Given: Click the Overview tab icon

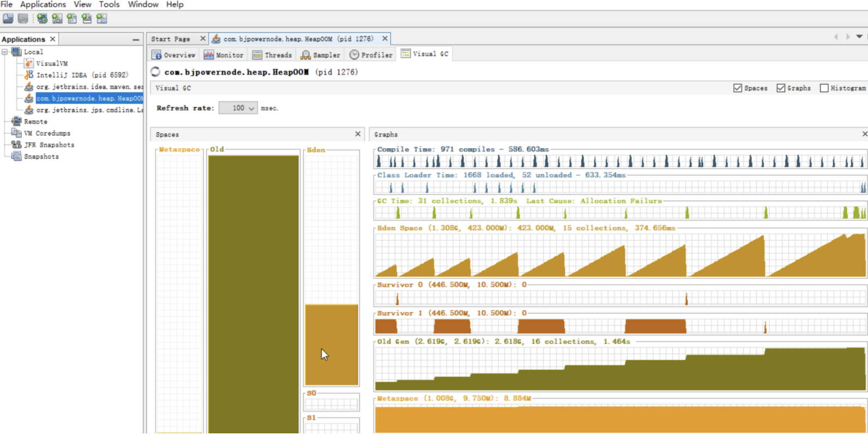Looking at the screenshot, I should 156,55.
